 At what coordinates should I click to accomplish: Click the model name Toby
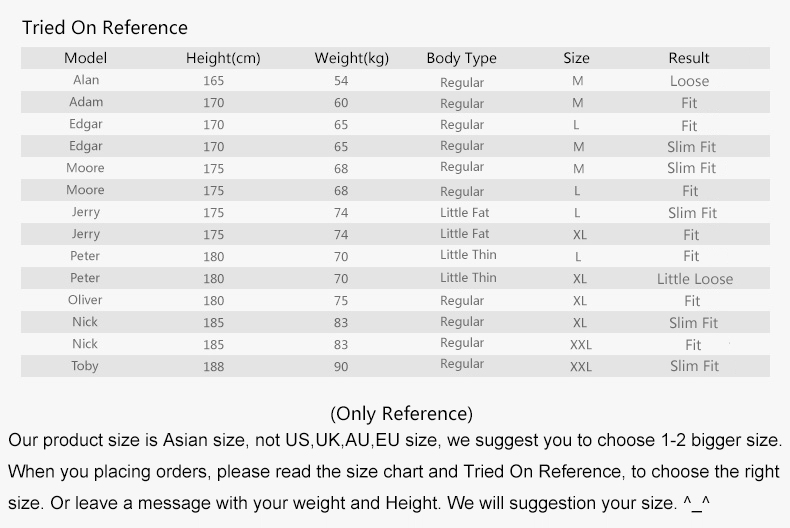(x=86, y=366)
